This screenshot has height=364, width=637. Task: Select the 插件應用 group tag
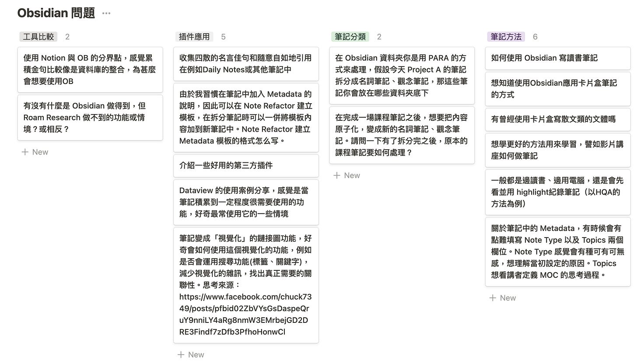click(x=194, y=37)
